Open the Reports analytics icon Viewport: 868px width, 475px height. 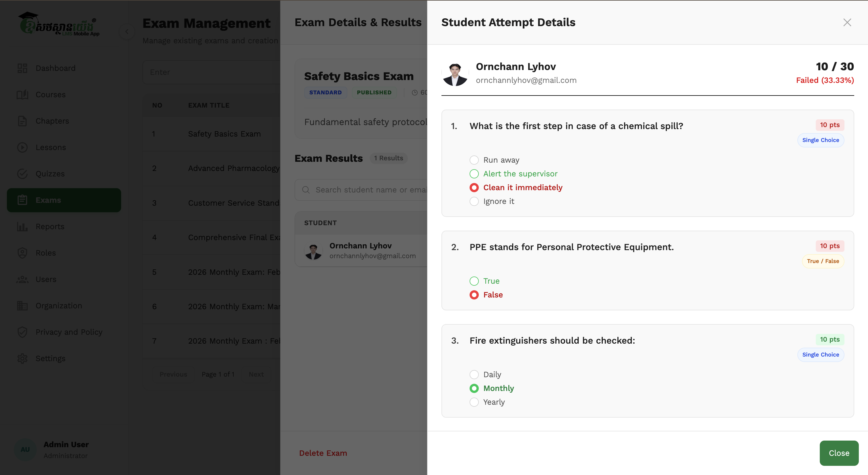pyautogui.click(x=22, y=226)
